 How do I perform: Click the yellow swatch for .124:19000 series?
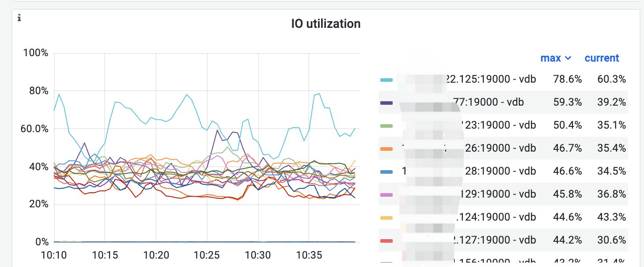[386, 218]
